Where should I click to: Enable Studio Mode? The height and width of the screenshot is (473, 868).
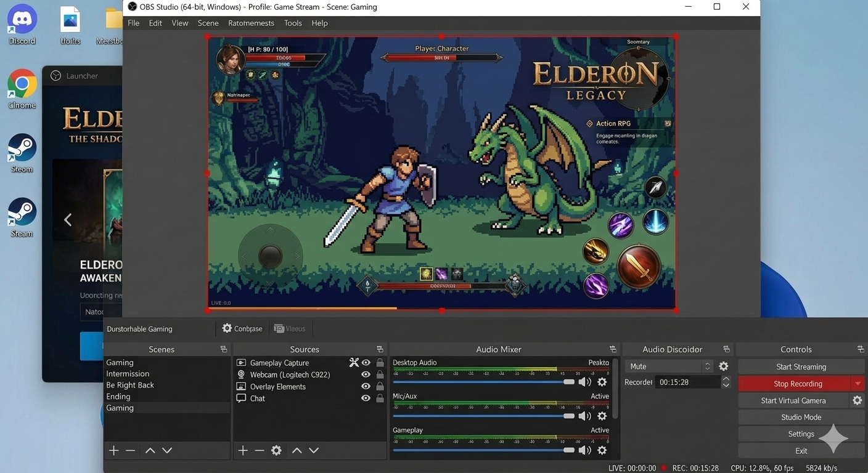[x=801, y=417]
